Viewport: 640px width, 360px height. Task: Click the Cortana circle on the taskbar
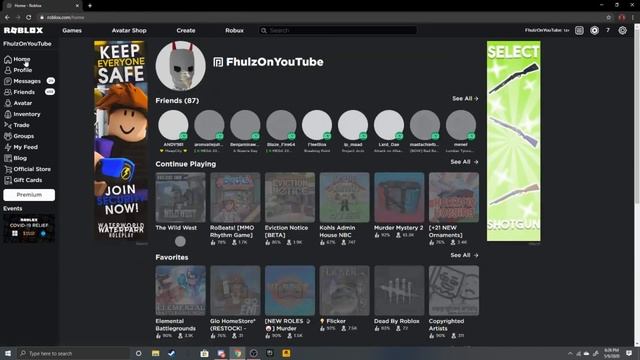139,353
